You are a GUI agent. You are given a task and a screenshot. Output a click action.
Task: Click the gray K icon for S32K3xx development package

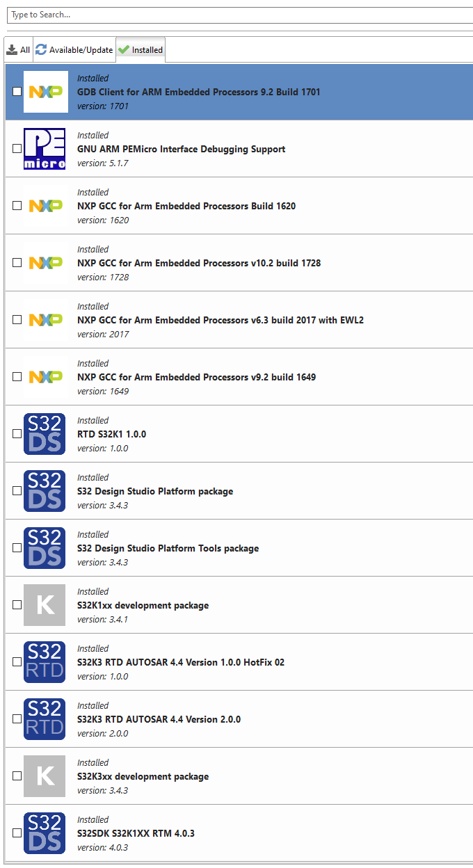click(x=45, y=775)
